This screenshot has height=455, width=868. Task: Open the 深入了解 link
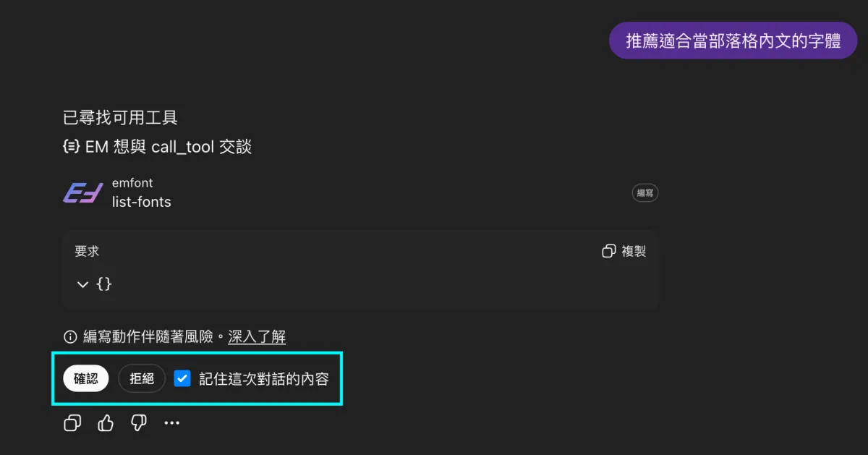[x=257, y=336]
